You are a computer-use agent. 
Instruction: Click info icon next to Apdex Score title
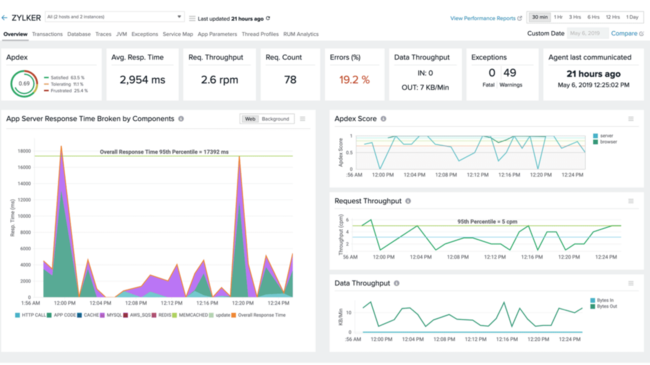383,119
